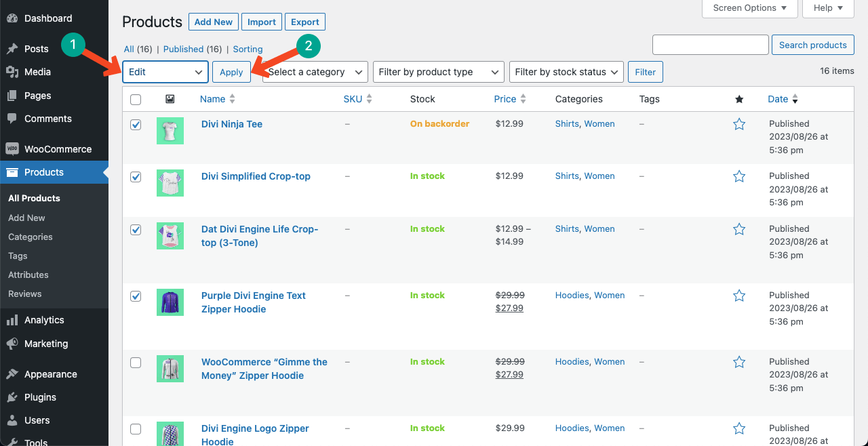Open Attributes submenu item
This screenshot has height=446, width=868.
pos(28,275)
